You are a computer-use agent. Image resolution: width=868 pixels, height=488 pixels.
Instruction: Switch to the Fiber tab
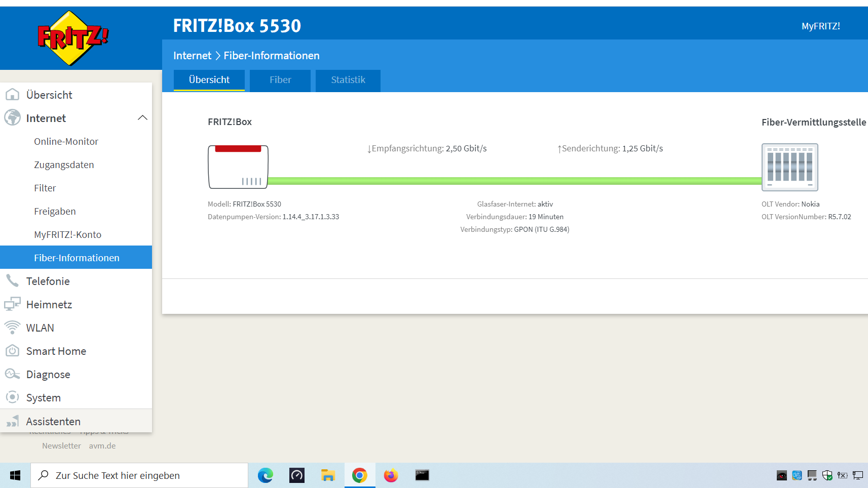click(280, 80)
